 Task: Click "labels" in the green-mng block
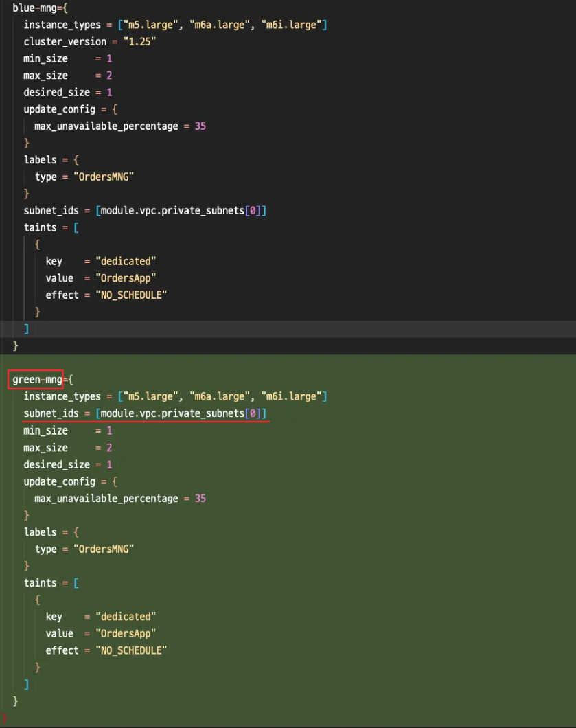pos(41,532)
